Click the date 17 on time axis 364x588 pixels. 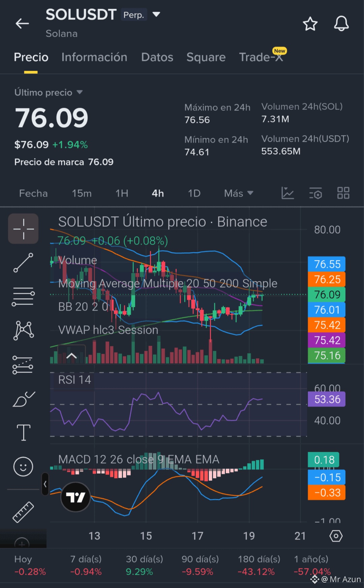198,536
